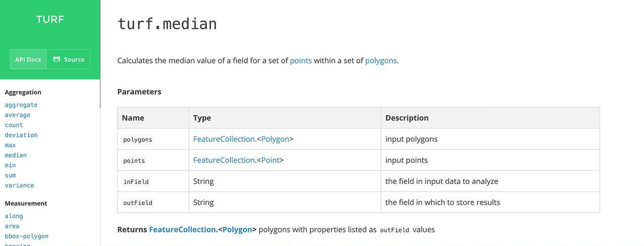
Task: Go to along under Measurement
Action: pos(14,216)
